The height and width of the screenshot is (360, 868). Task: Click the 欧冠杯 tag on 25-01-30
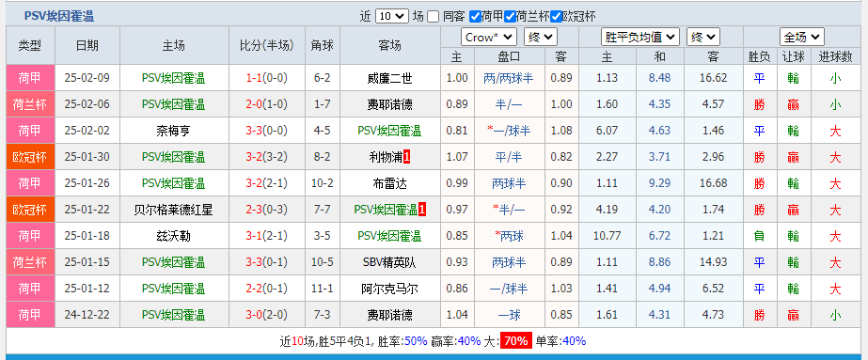(30, 157)
